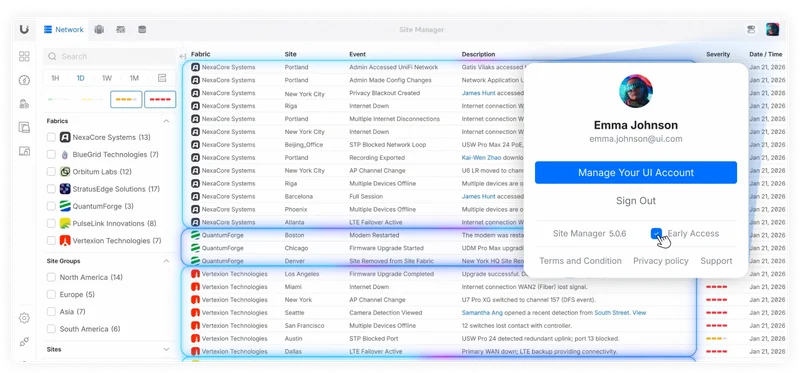The height and width of the screenshot is (373, 800).
Task: Toggle the red four-dash severity filter
Action: 160,99
